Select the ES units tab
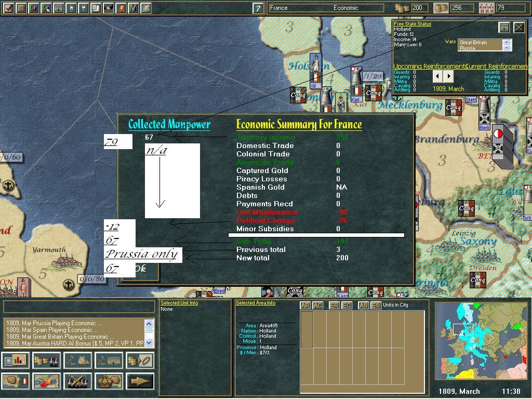Screen dimensions: 532x399 tap(376, 305)
